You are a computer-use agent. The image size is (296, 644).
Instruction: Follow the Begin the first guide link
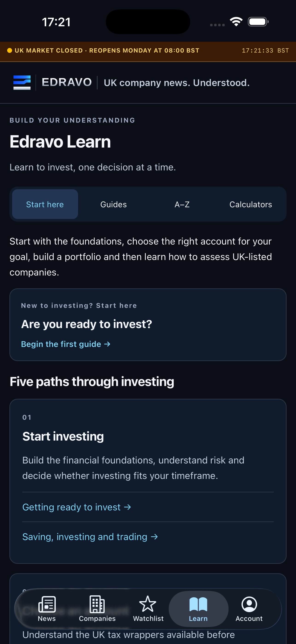[x=66, y=344]
